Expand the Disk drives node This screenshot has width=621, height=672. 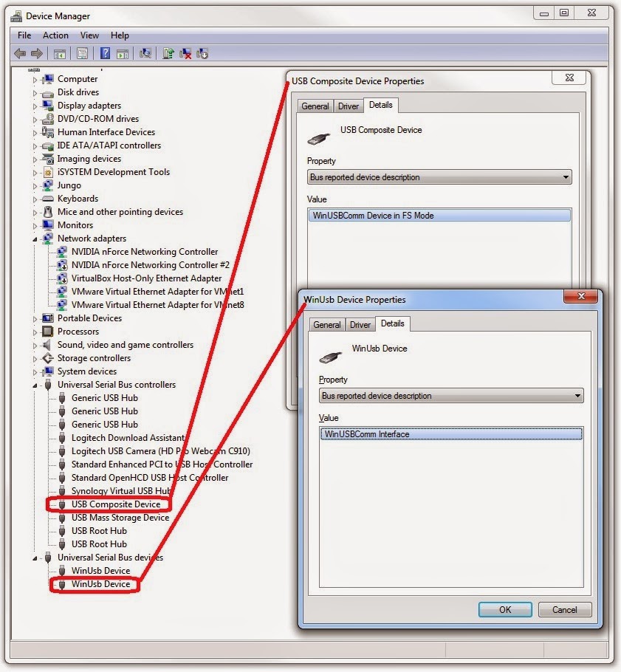(x=35, y=92)
